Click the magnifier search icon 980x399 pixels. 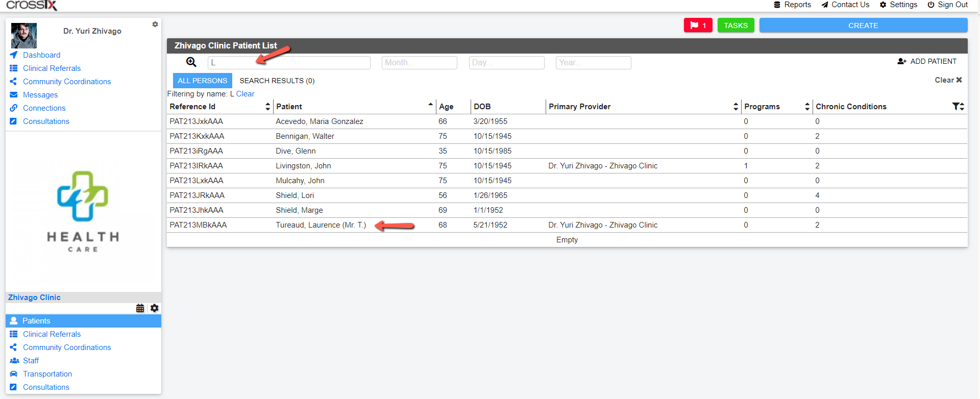(191, 62)
